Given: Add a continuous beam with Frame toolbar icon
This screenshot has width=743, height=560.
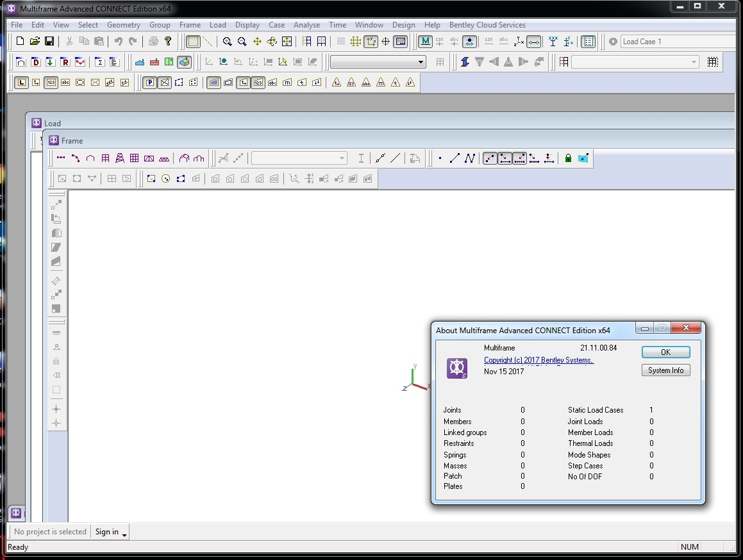Looking at the screenshot, I should pos(61,158).
